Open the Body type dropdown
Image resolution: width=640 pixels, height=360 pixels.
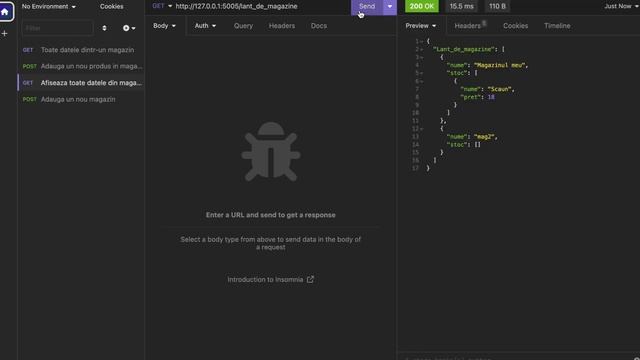coord(164,26)
